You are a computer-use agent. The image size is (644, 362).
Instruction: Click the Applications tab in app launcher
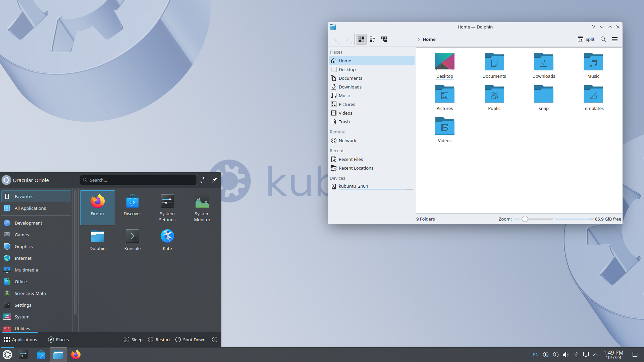point(21,339)
